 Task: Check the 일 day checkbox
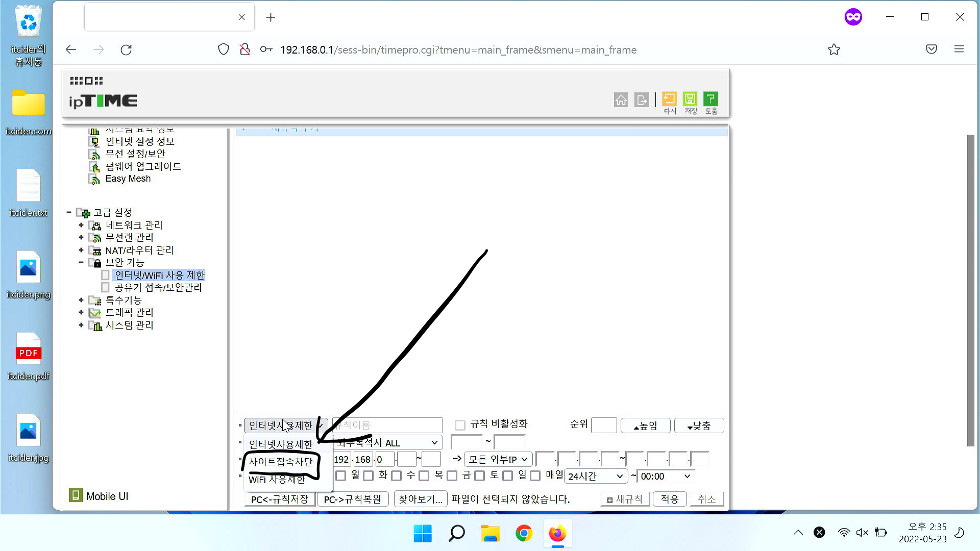[507, 475]
